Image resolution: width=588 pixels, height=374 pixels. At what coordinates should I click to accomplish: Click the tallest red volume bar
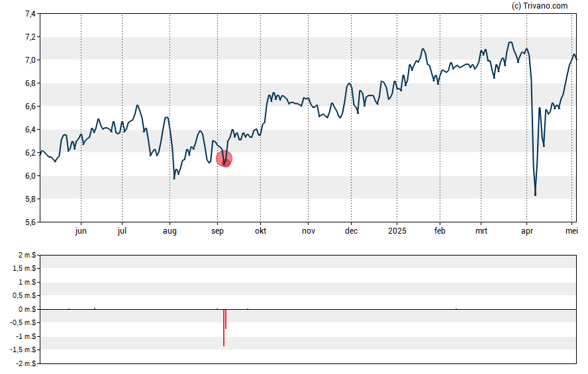coord(224,328)
